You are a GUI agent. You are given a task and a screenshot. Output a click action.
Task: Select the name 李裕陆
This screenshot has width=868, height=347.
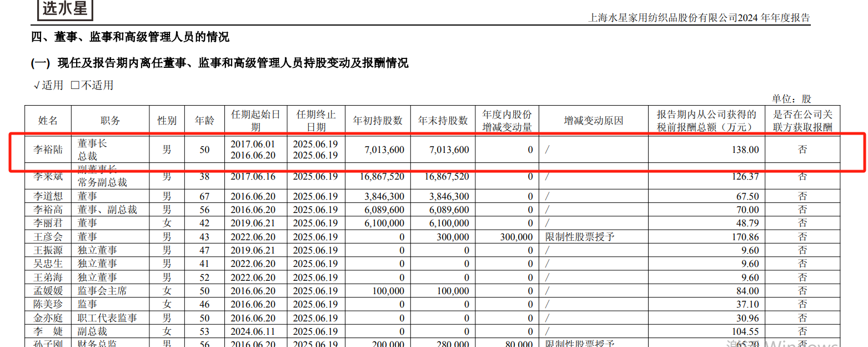coord(48,149)
